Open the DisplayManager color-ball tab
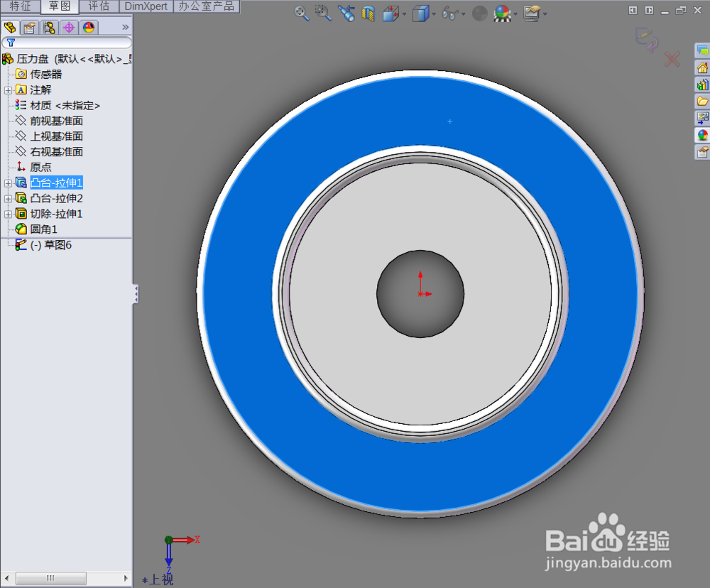710x588 pixels. tap(89, 28)
